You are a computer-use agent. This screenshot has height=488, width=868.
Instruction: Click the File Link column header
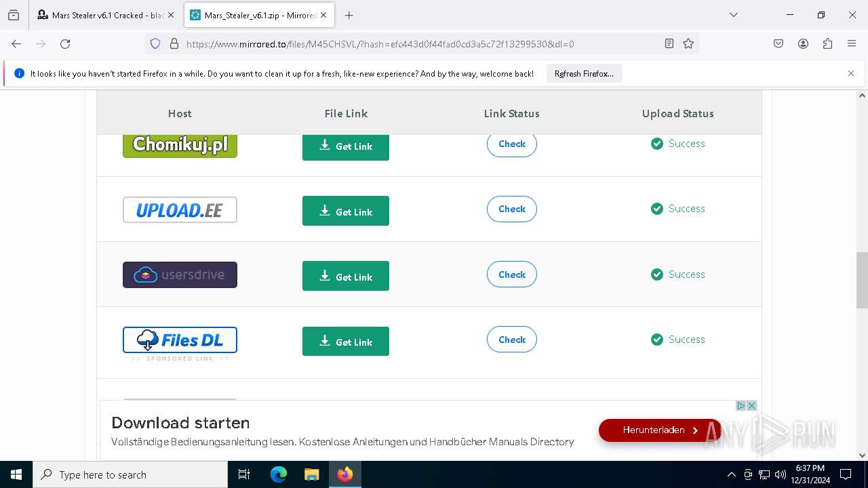coord(346,113)
